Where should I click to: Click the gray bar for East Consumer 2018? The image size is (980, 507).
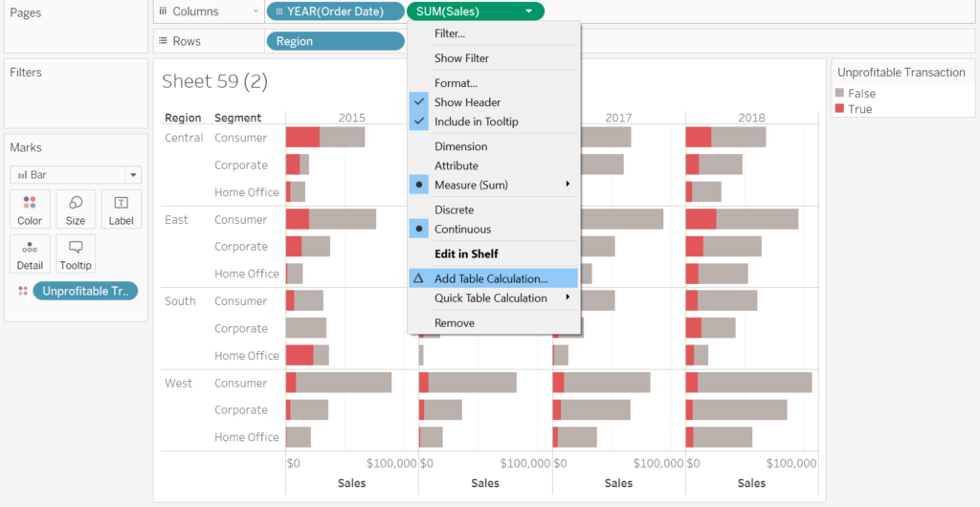pyautogui.click(x=757, y=219)
